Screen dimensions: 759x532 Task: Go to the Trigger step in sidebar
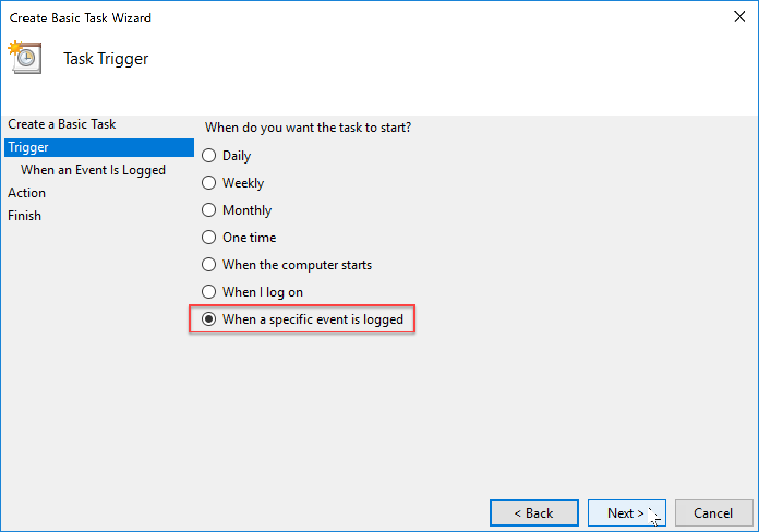click(x=99, y=148)
